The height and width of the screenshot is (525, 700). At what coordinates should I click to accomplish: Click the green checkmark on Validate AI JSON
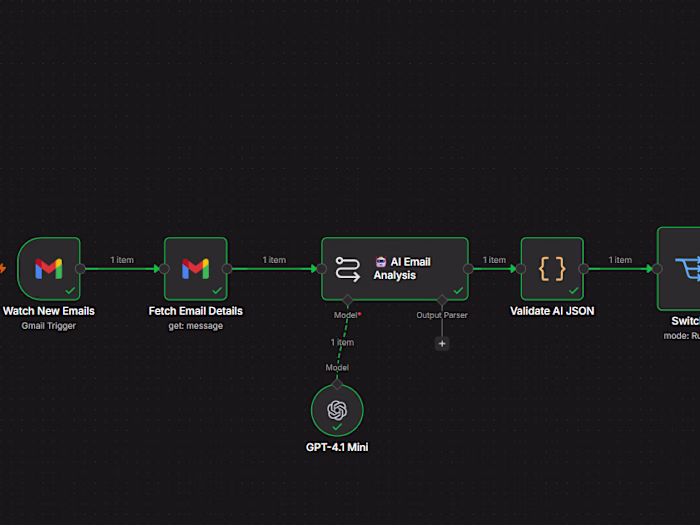click(x=574, y=291)
